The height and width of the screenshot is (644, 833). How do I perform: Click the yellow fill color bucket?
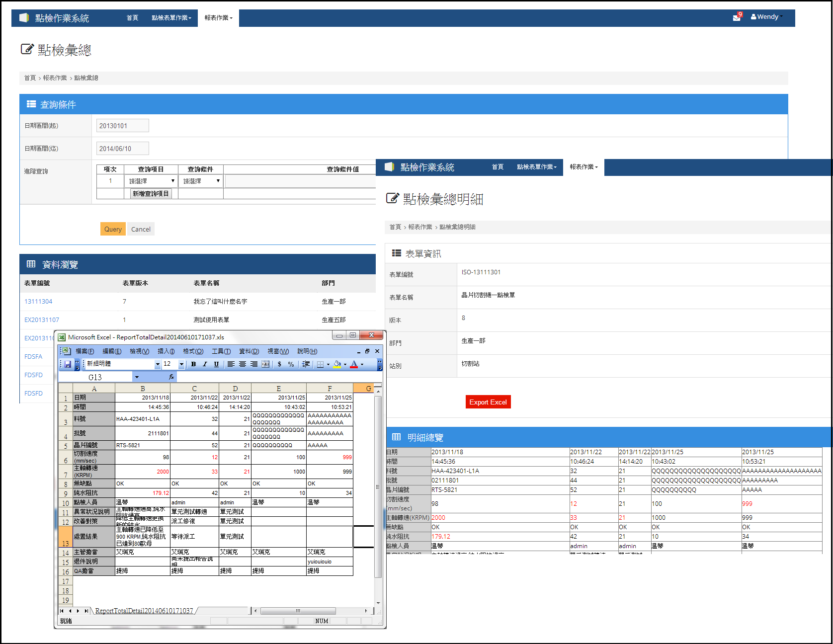pyautogui.click(x=337, y=364)
